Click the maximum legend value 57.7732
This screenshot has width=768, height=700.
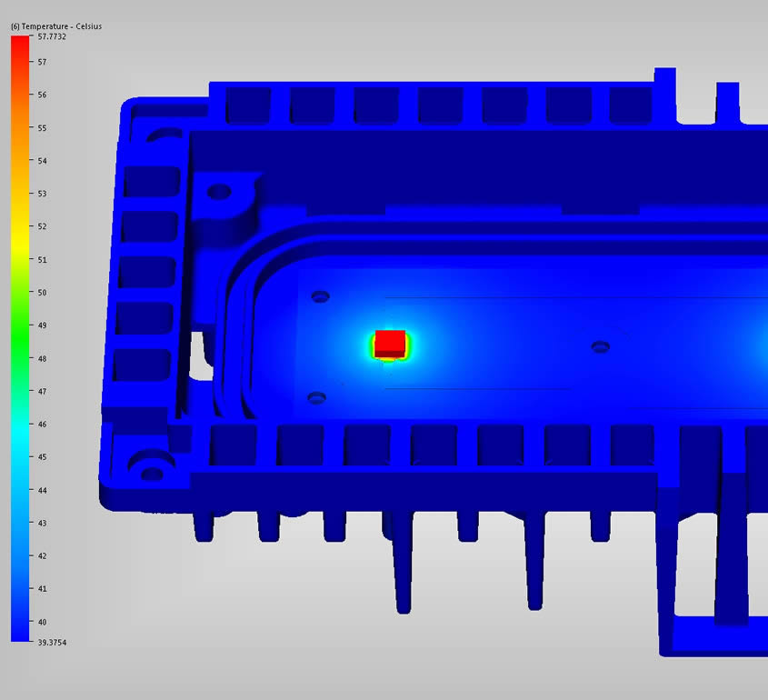(52, 36)
